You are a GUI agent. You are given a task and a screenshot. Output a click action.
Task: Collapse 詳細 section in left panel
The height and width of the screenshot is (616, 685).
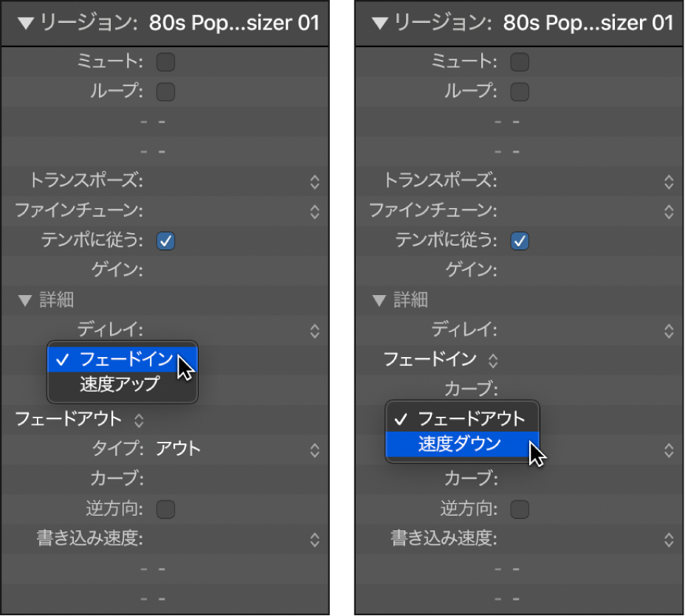[25, 300]
